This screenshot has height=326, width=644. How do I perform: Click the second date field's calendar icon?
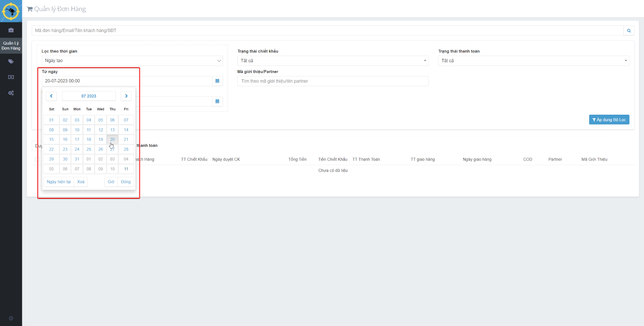click(217, 102)
